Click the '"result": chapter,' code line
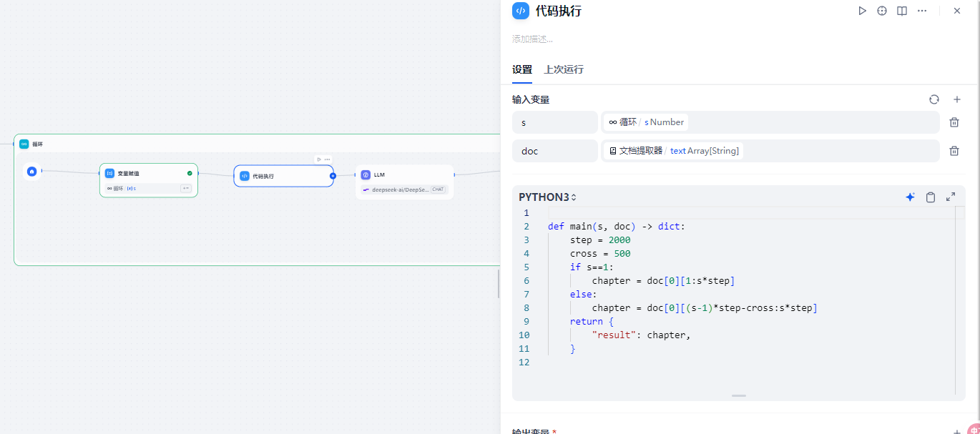The height and width of the screenshot is (434, 980). click(642, 335)
